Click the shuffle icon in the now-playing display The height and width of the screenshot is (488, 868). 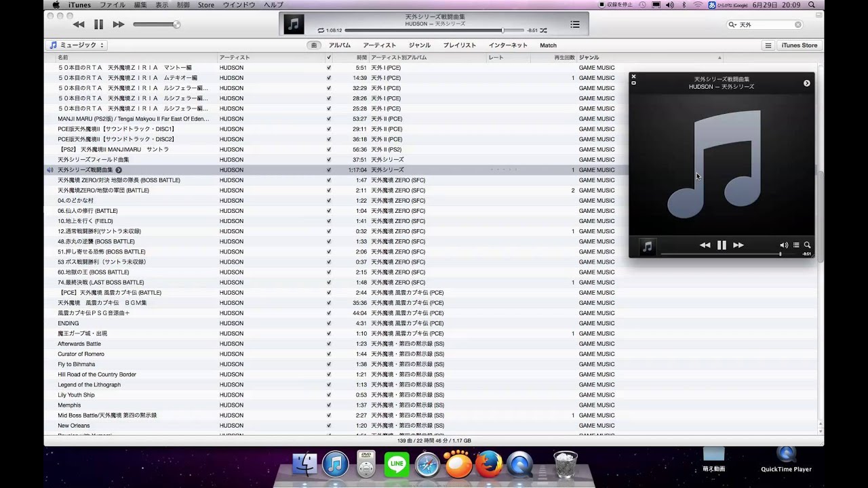click(x=543, y=30)
